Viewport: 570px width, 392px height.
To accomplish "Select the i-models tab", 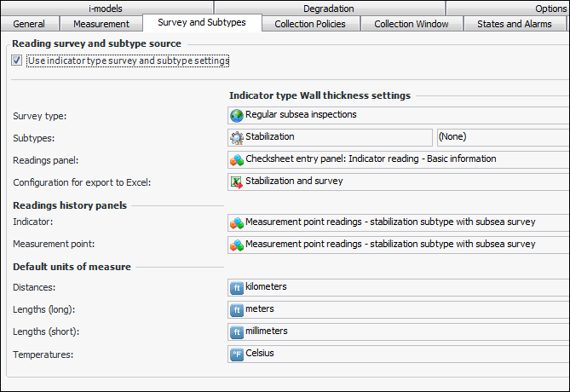I will click(x=105, y=9).
